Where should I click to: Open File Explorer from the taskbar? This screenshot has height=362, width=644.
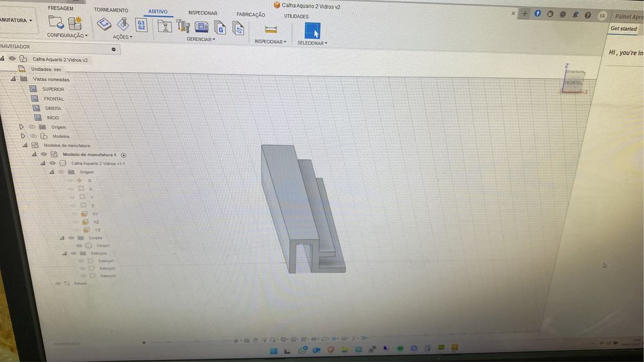pos(344,350)
